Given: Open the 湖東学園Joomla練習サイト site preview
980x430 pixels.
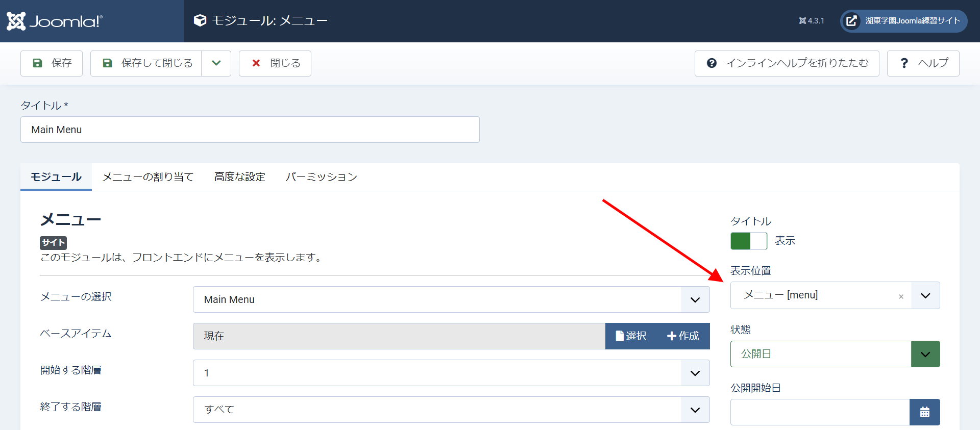Looking at the screenshot, I should (903, 21).
